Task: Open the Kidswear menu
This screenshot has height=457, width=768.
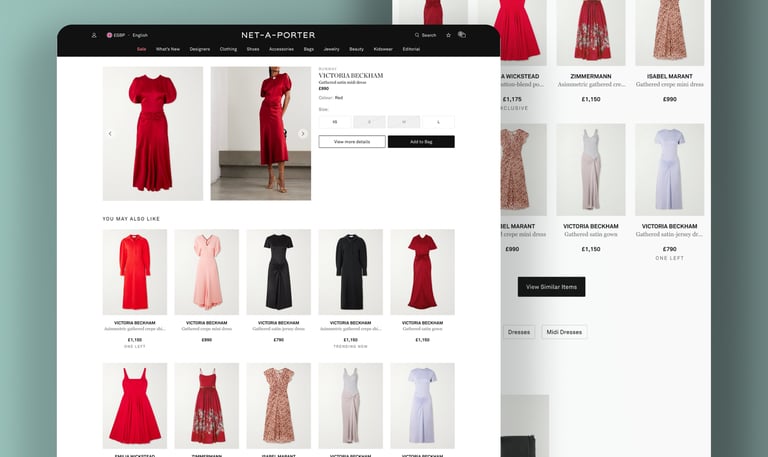Action: [x=383, y=49]
